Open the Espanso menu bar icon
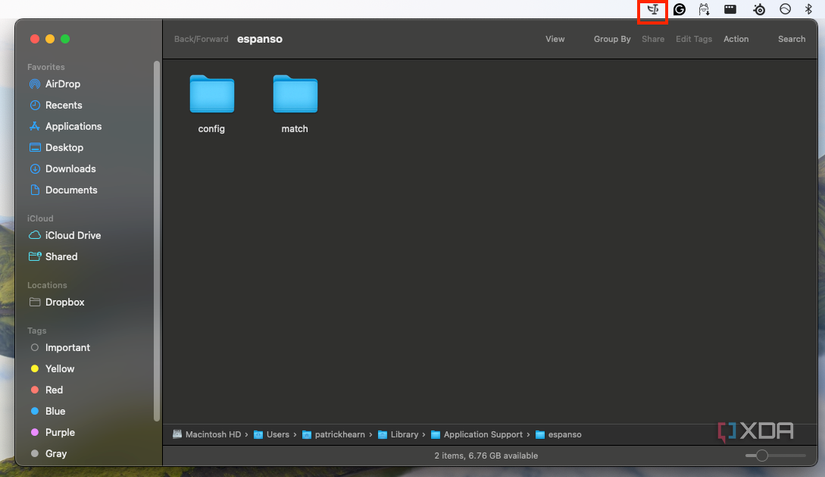The image size is (825, 477). (x=652, y=9)
